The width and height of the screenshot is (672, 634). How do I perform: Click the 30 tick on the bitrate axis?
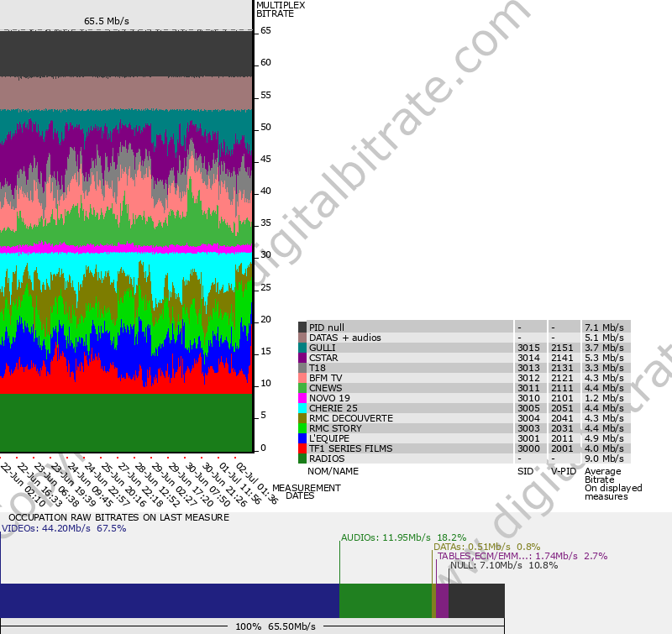tap(265, 255)
